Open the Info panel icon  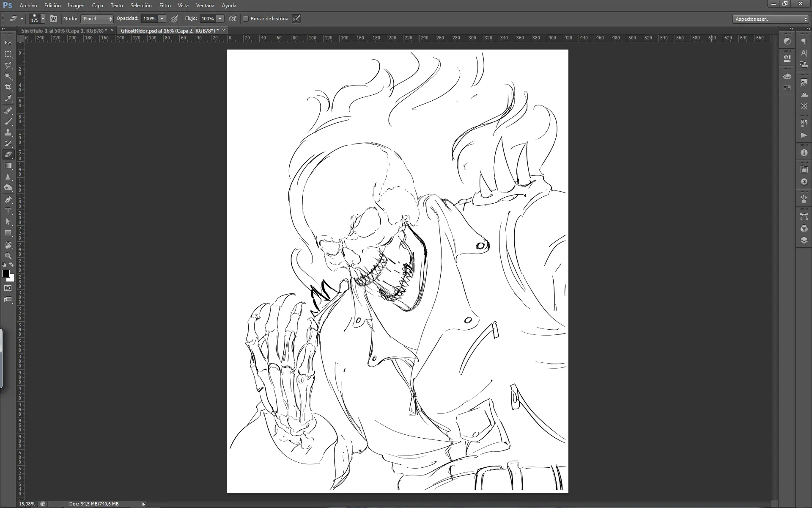point(804,153)
